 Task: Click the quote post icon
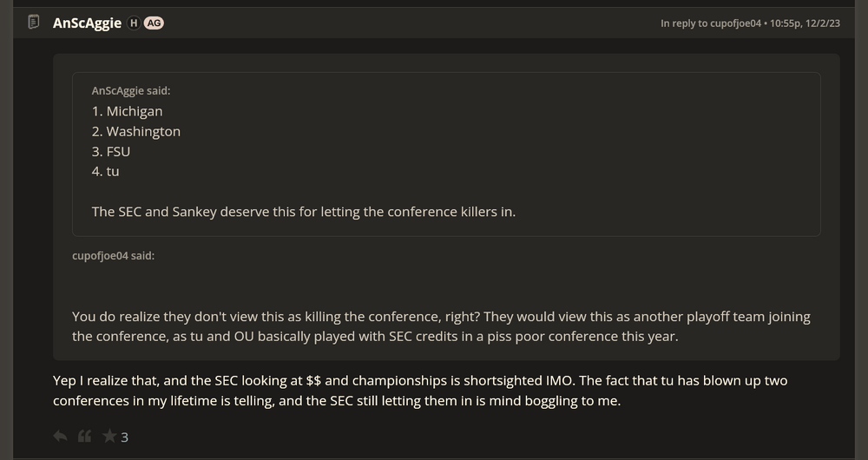click(84, 437)
